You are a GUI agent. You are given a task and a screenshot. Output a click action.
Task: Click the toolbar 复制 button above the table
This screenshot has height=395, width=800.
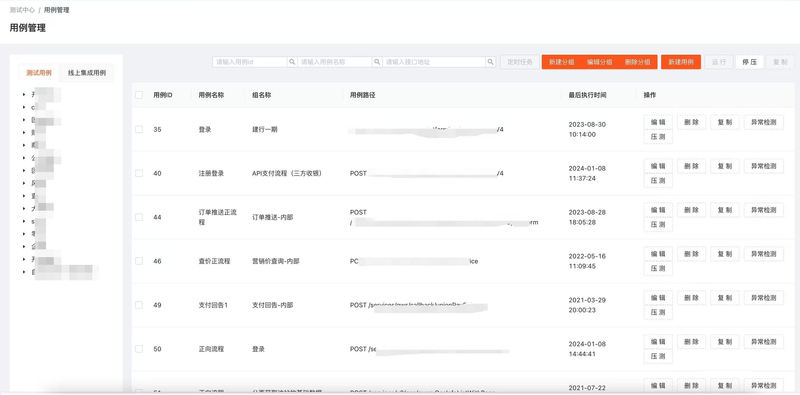[x=780, y=62]
